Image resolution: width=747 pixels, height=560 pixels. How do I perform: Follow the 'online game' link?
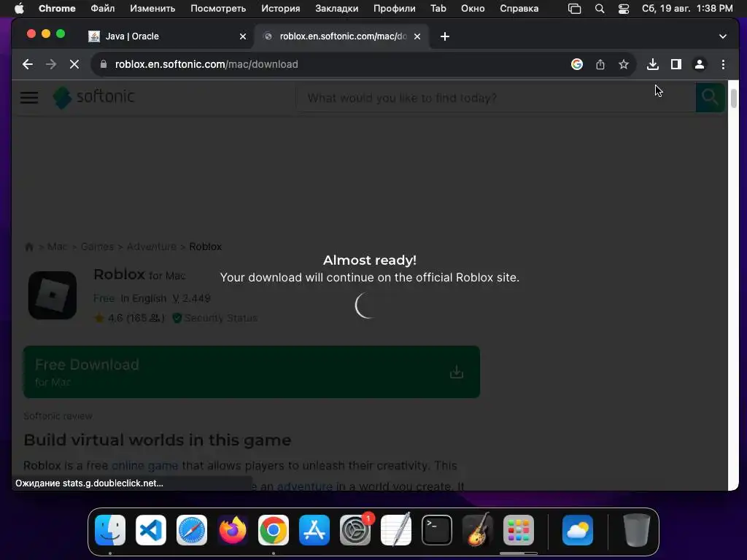click(145, 465)
